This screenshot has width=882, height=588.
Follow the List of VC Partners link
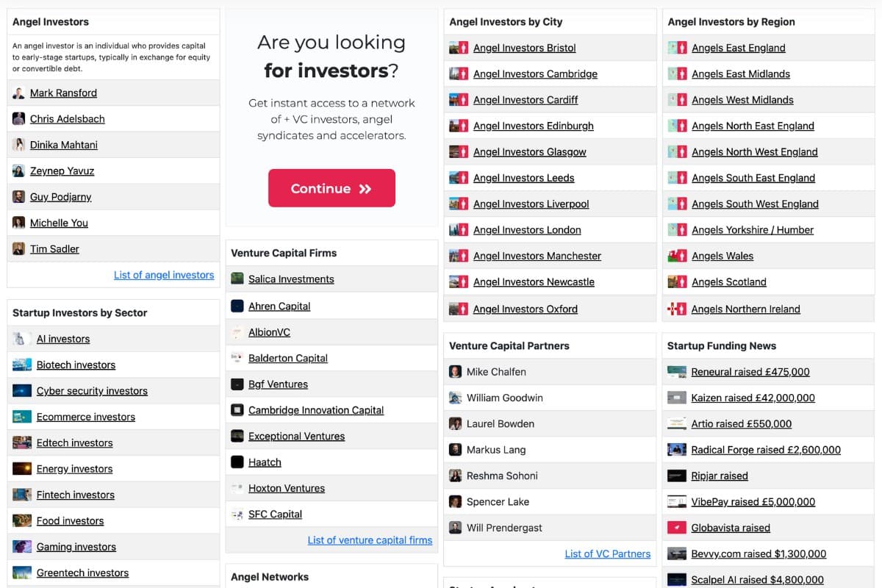coord(607,553)
